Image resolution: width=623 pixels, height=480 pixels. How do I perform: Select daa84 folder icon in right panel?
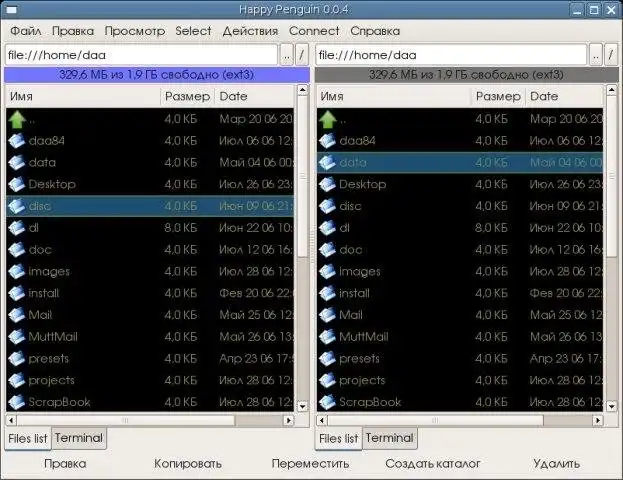click(x=328, y=141)
